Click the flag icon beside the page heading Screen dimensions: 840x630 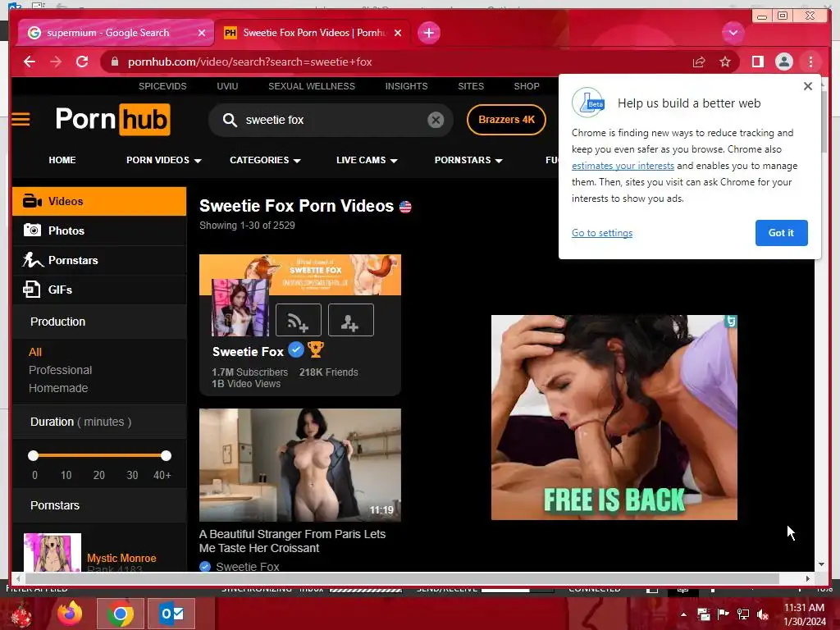[x=405, y=207]
